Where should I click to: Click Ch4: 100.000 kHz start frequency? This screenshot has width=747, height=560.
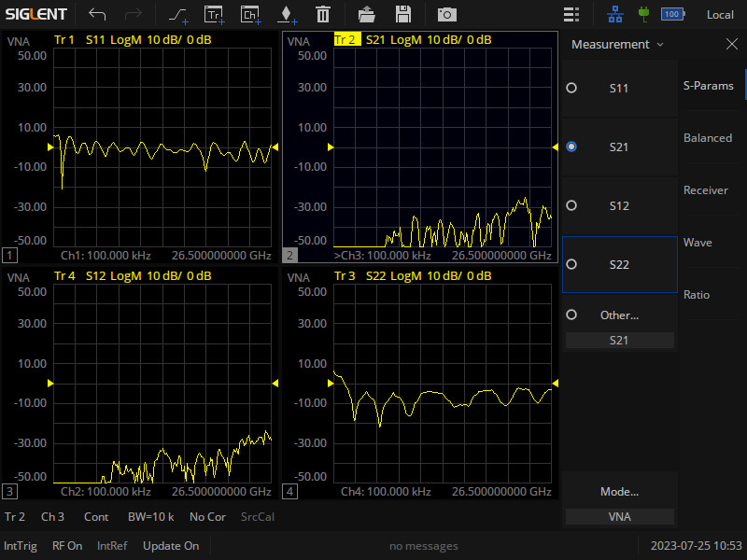click(x=386, y=492)
